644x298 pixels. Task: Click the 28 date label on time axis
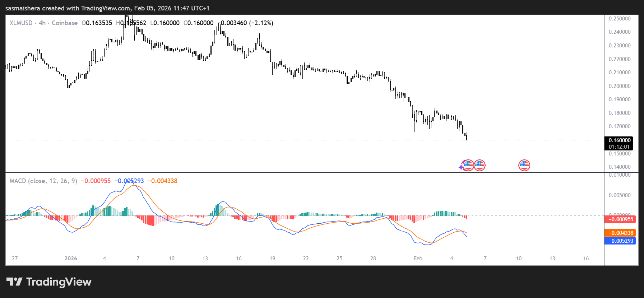tap(373, 259)
